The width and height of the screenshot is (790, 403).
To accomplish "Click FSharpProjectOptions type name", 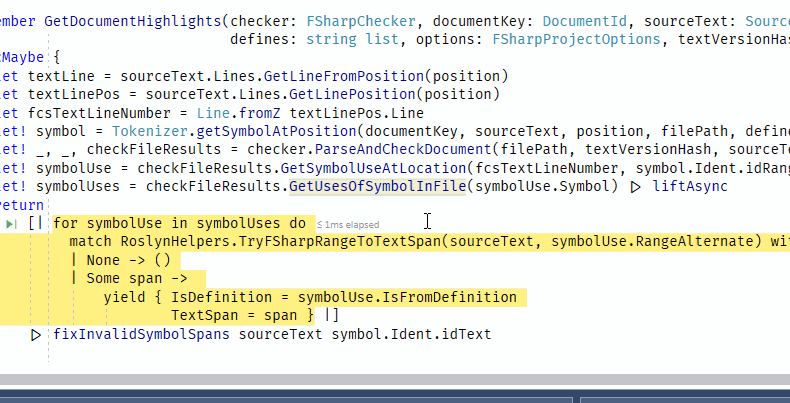I will coord(576,39).
